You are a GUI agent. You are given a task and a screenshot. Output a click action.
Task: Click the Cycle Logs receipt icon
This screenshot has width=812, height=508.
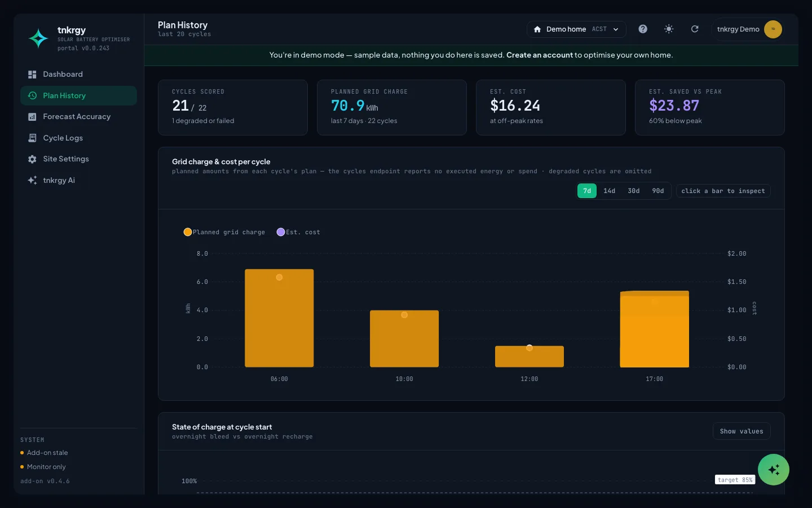coord(32,138)
